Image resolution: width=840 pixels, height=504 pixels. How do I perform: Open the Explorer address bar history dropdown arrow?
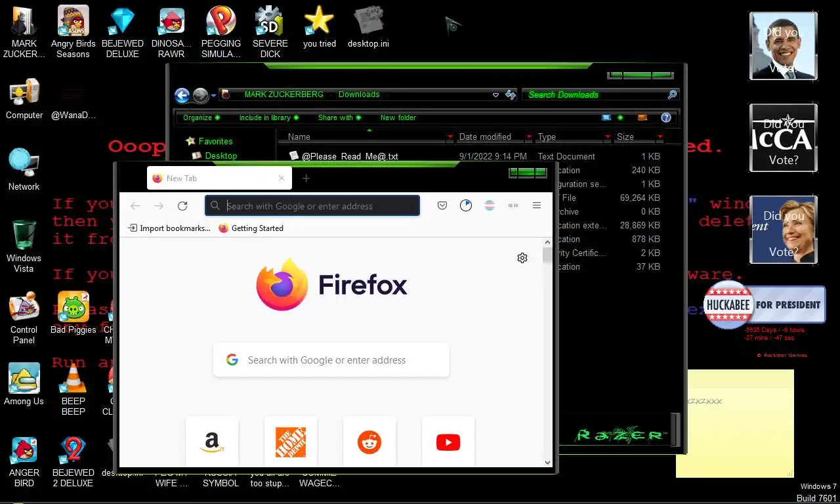[495, 94]
